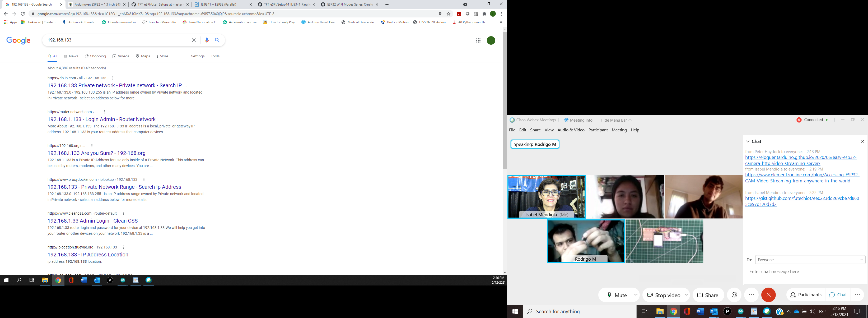Close the Webex Chat panel
The width and height of the screenshot is (868, 318).
[863, 141]
